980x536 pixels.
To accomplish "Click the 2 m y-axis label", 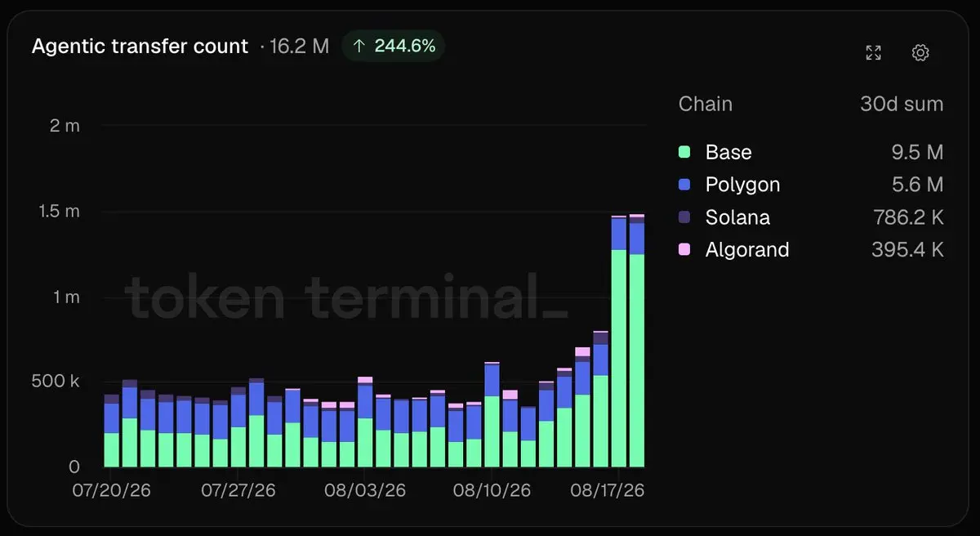I will coord(65,126).
